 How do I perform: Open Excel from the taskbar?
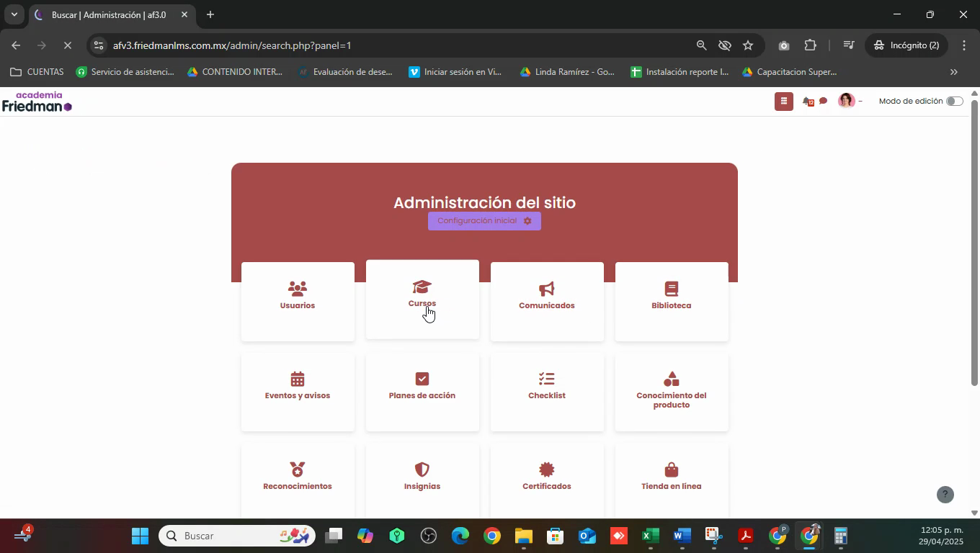pos(651,536)
